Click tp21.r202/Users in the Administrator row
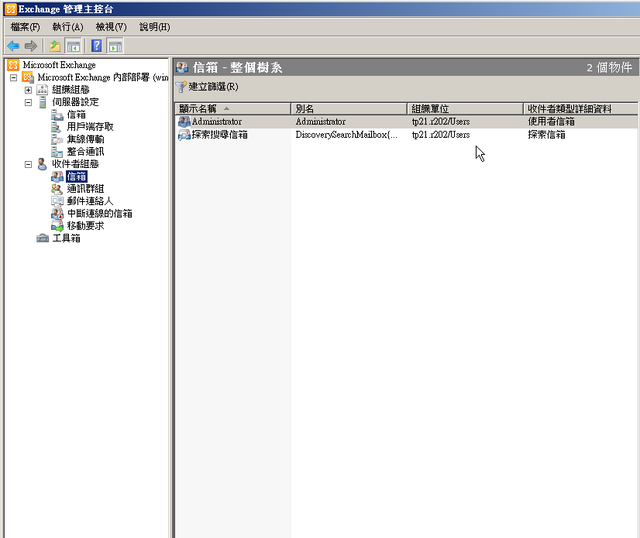 coord(441,122)
